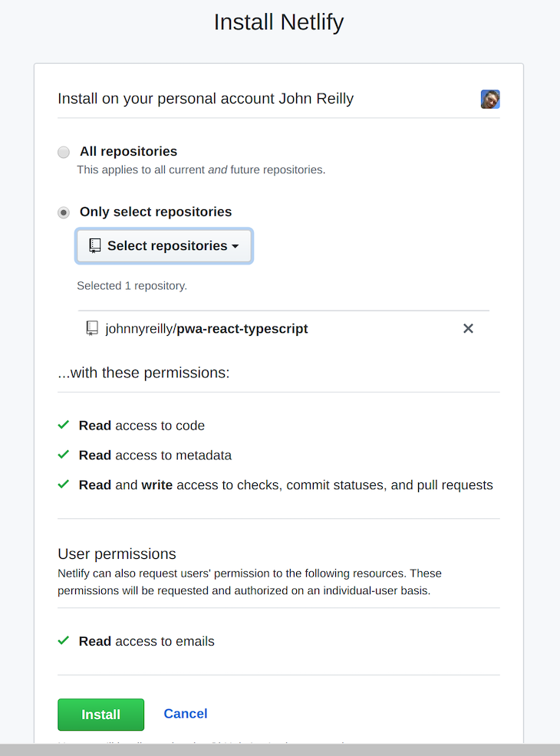Click the repository book icon inside Select repositories
This screenshot has height=756, width=560.
[x=95, y=245]
